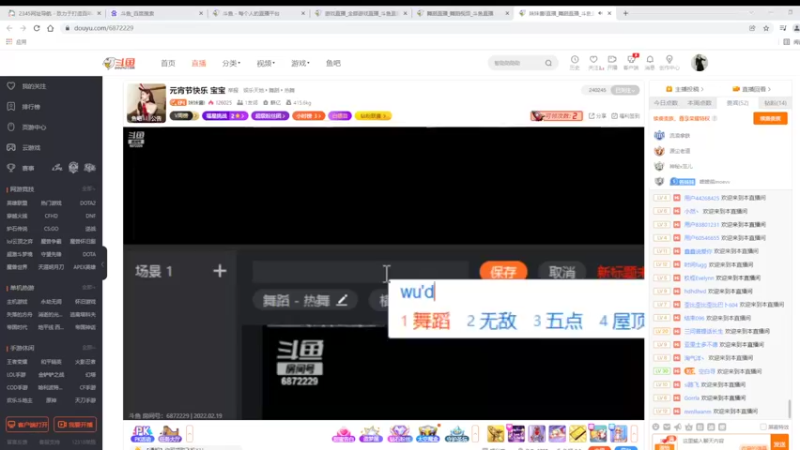
Task: Open DOTA2 in sidebar game list
Action: click(88, 203)
